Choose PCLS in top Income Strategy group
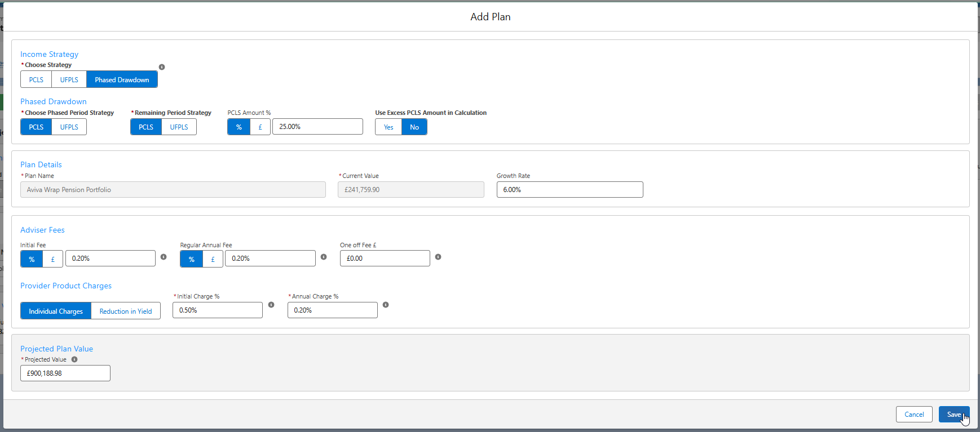Viewport: 980px width, 432px height. pyautogui.click(x=36, y=79)
